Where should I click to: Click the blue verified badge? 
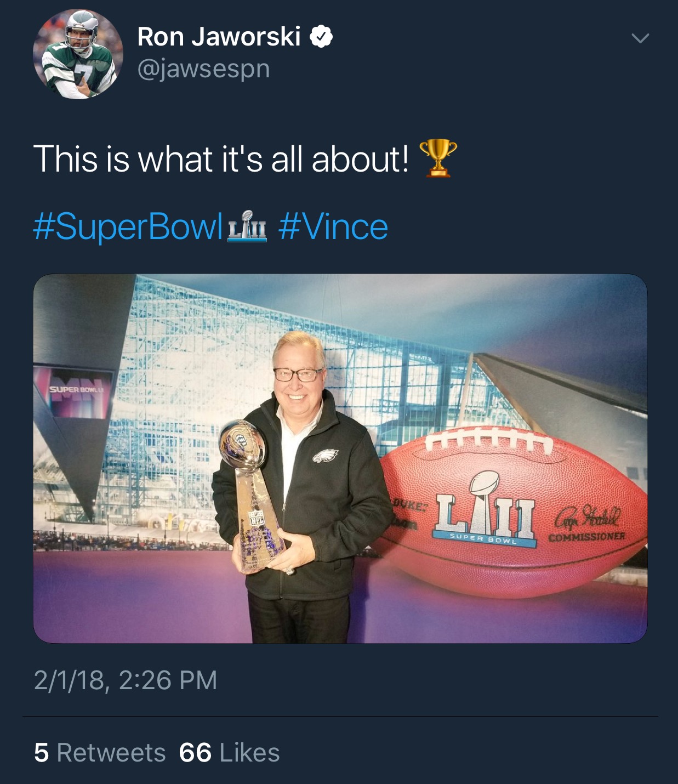click(x=321, y=37)
